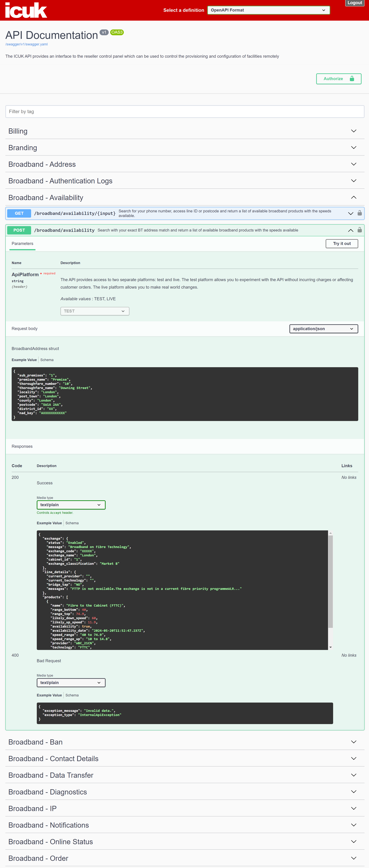The width and height of the screenshot is (369, 868).
Task: Expand the Billing section chevron
Action: 353,131
